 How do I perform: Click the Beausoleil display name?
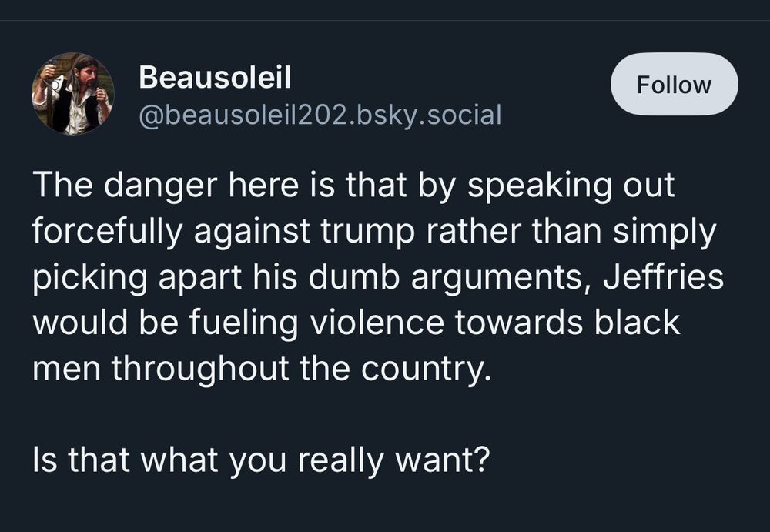pos(214,77)
